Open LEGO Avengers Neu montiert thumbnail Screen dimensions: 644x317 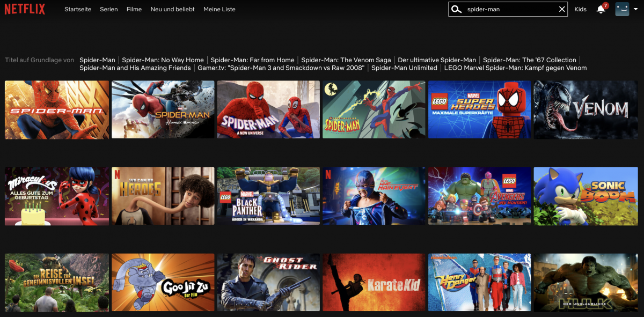pos(479,196)
